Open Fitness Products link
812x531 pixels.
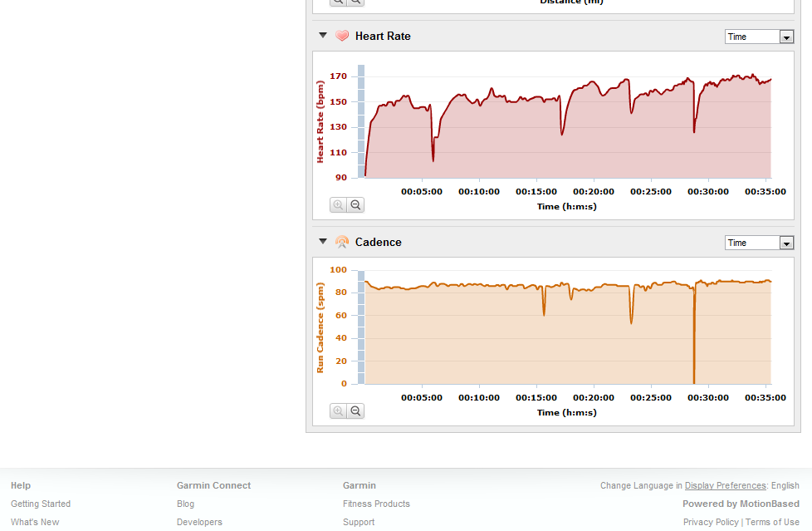point(376,504)
